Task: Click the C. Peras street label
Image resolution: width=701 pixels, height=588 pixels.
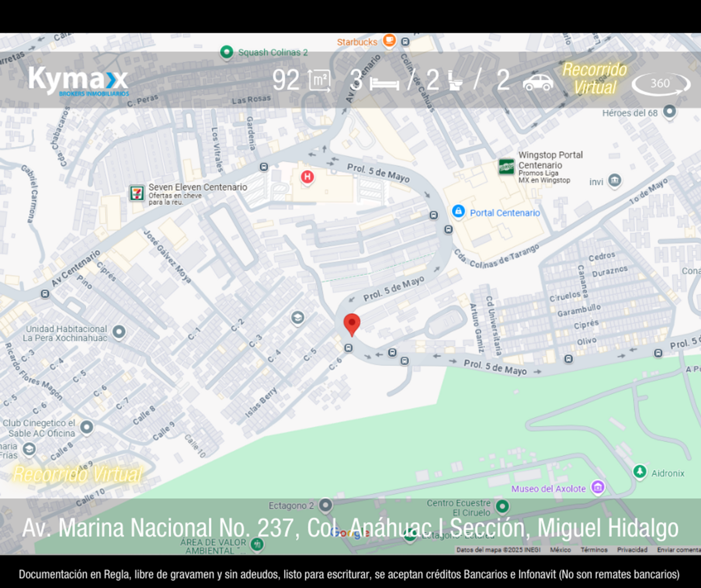Action: click(x=143, y=101)
